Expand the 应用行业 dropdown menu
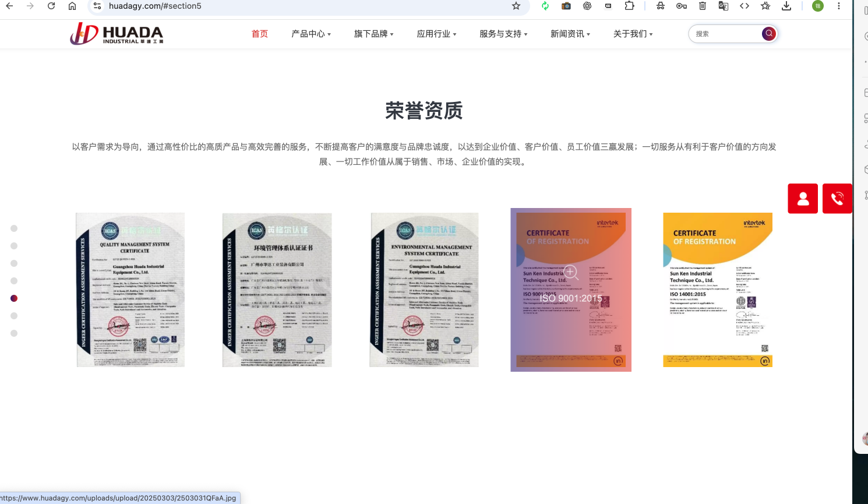 (x=437, y=34)
